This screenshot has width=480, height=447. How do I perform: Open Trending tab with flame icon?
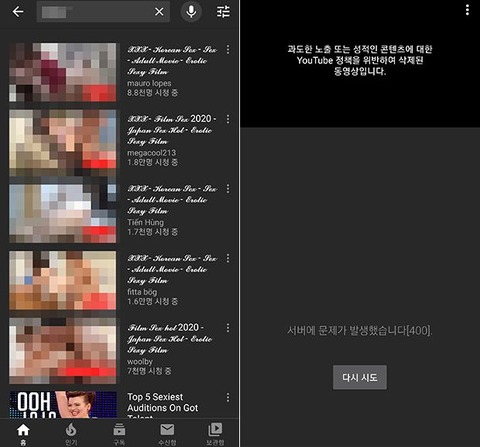71,434
